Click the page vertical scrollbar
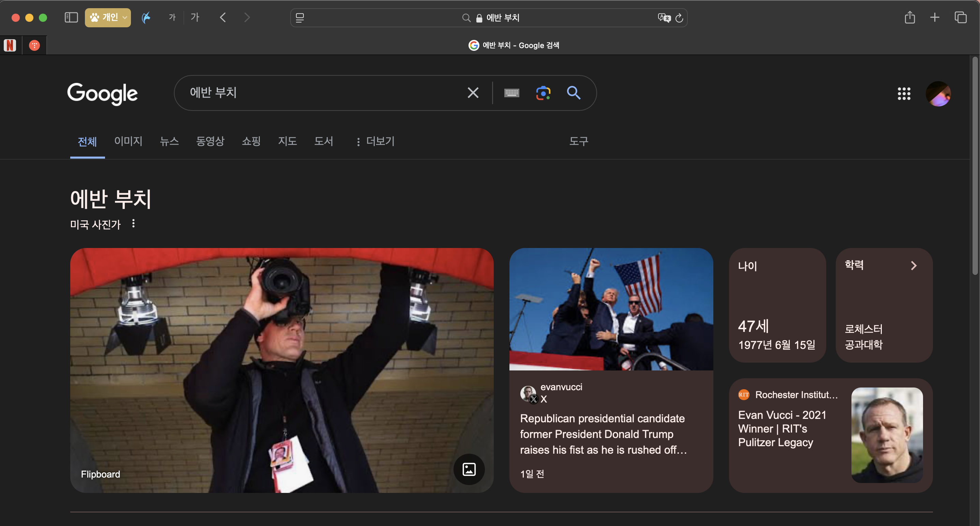Image resolution: width=980 pixels, height=526 pixels. point(974,166)
